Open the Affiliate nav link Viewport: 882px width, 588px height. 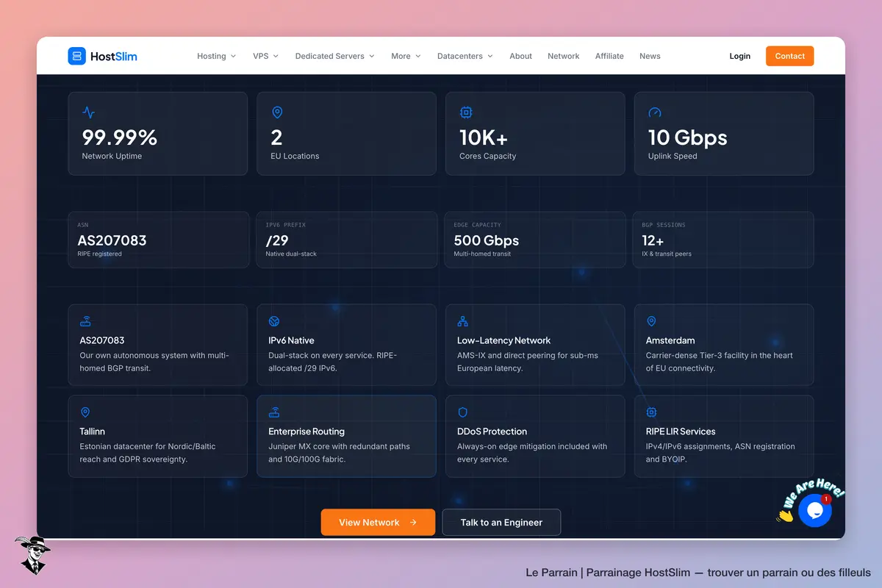[609, 56]
